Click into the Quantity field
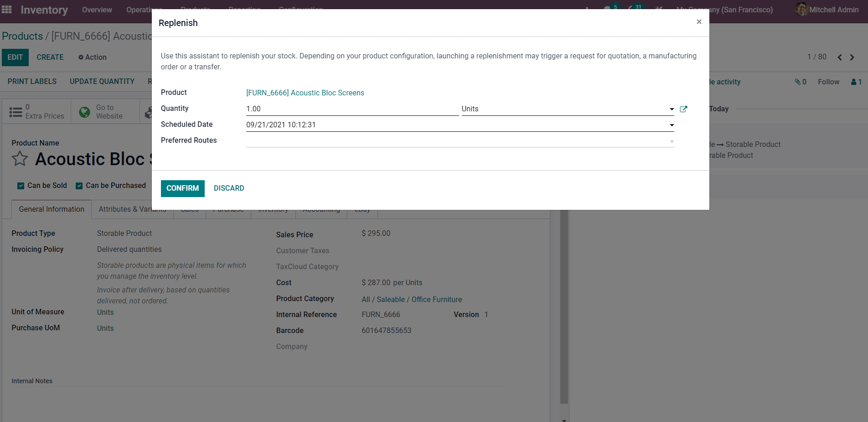The height and width of the screenshot is (422, 868). (x=352, y=109)
